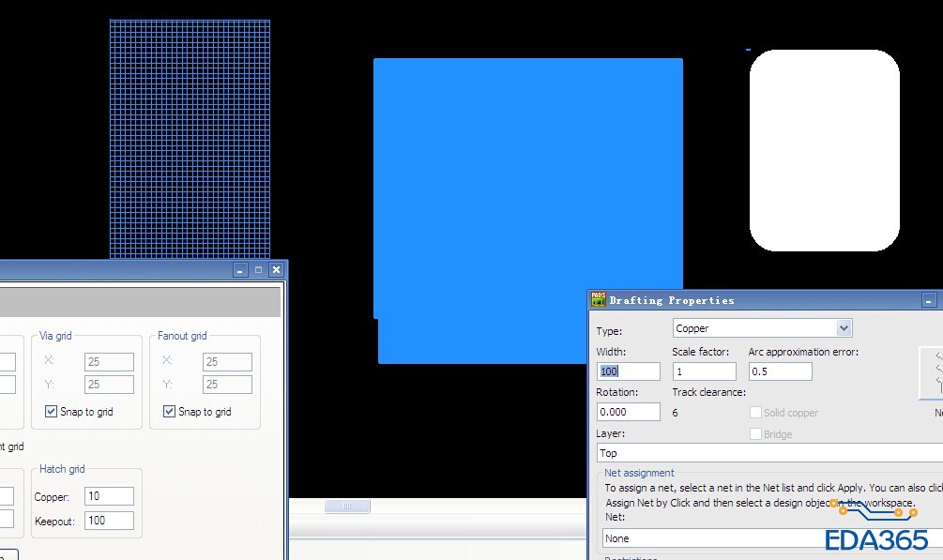Click the Via grid X field
Screen dimensions: 943x560
[x=109, y=361]
